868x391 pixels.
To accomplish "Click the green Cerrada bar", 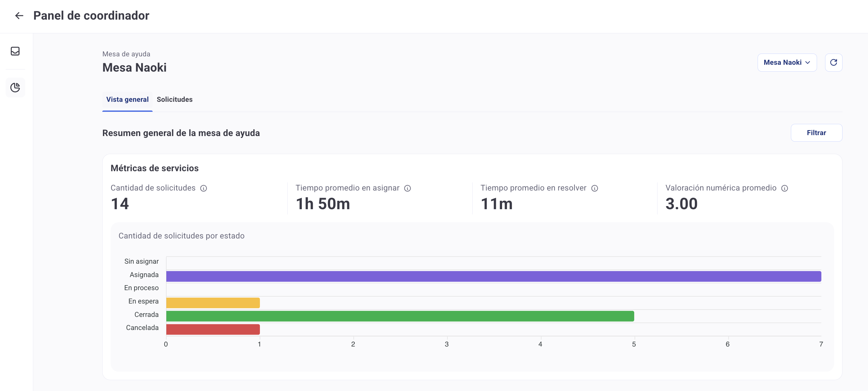I will point(400,316).
